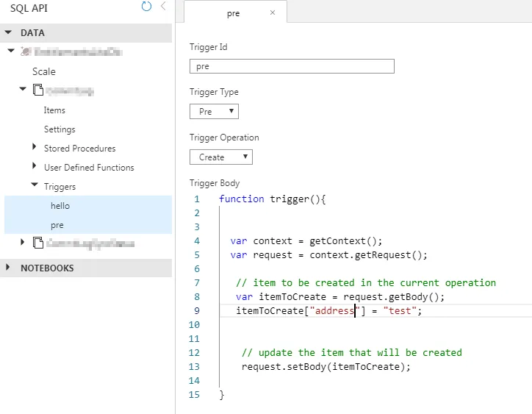Viewport: 532px width, 414px height.
Task: Open the Trigger Operation dropdown
Action: click(x=220, y=157)
